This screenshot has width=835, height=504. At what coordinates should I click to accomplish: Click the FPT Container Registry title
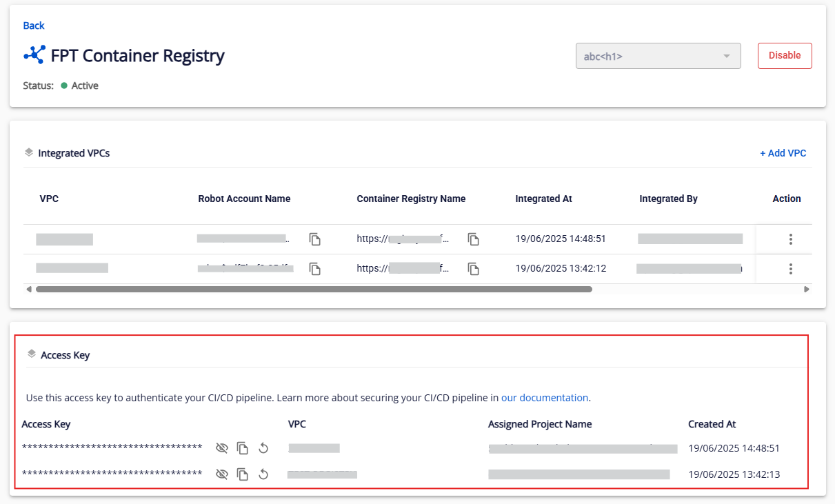tap(138, 56)
